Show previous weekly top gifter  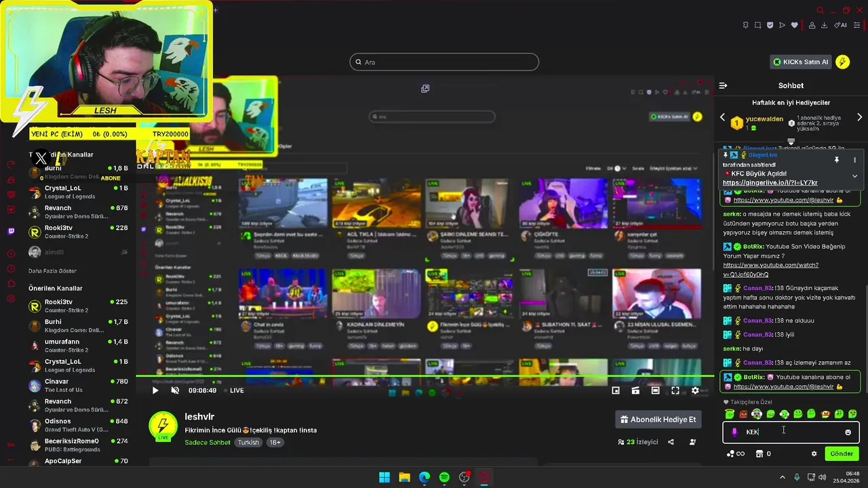click(722, 117)
